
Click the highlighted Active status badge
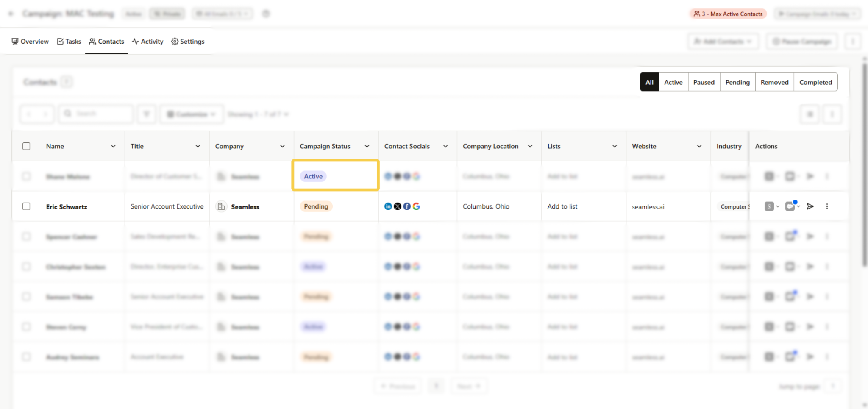click(x=313, y=176)
